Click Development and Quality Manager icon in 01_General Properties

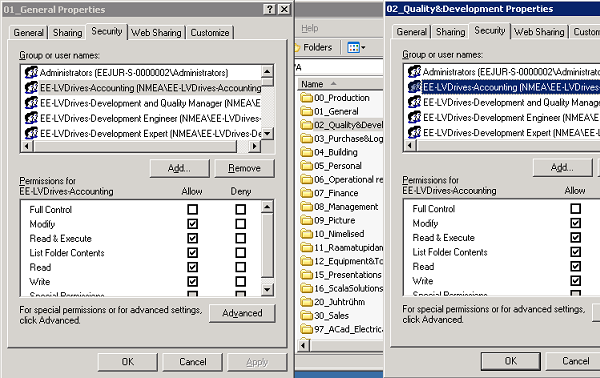pos(31,103)
